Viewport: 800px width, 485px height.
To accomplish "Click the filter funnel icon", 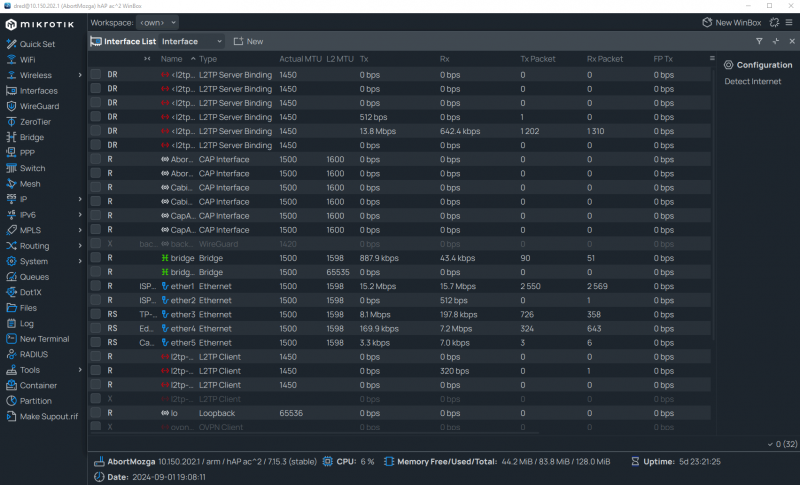I will (x=759, y=41).
